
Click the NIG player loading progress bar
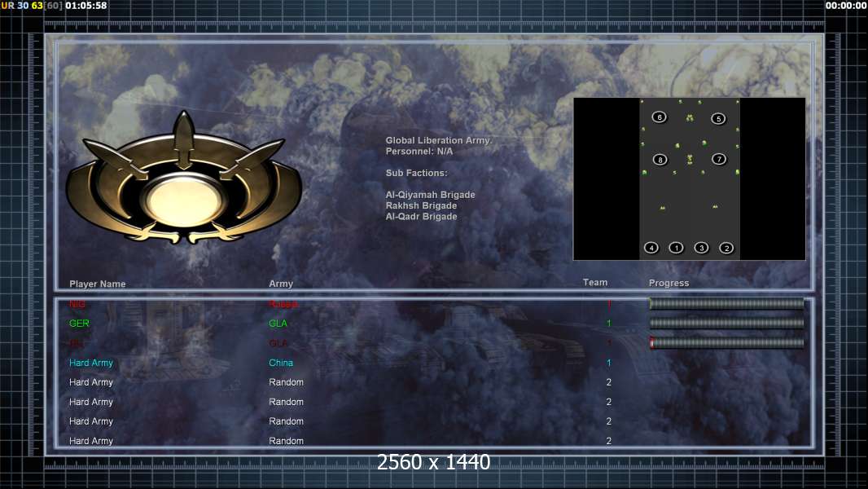tap(726, 303)
